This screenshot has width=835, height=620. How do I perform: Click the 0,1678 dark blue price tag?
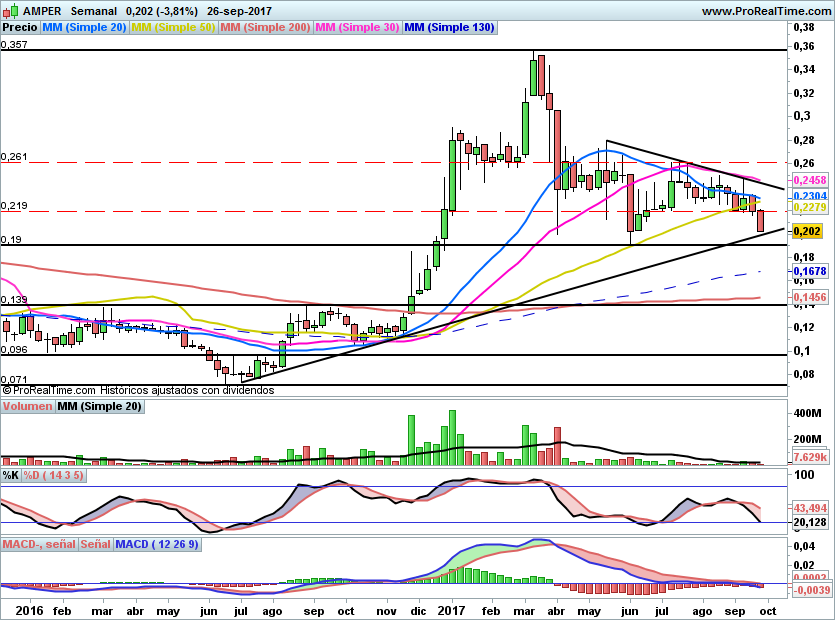coord(810,271)
